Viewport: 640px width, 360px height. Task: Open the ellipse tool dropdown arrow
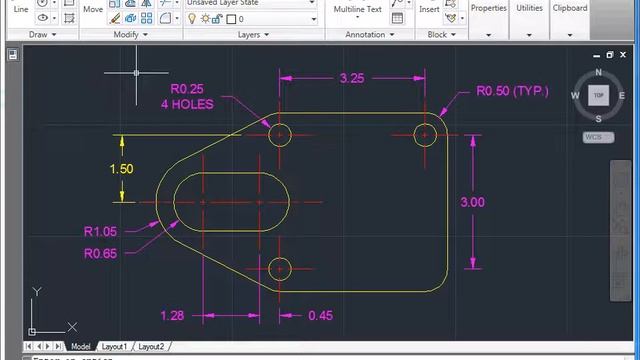(x=54, y=18)
